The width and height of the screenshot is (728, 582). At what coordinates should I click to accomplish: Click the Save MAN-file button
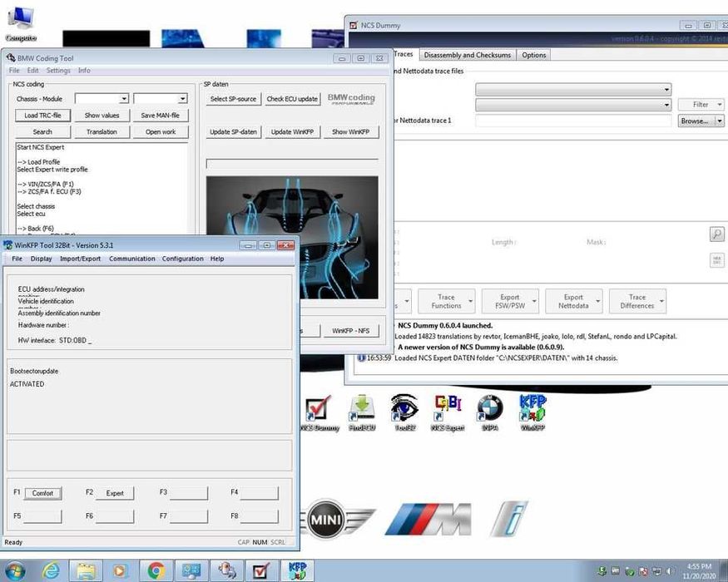click(161, 115)
